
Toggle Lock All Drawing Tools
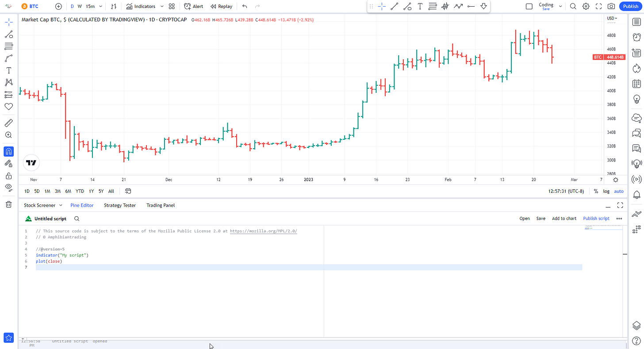click(8, 176)
